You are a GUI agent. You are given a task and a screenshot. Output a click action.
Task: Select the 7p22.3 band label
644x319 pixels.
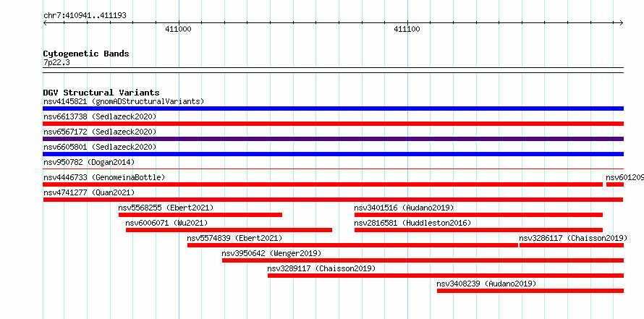pos(57,62)
